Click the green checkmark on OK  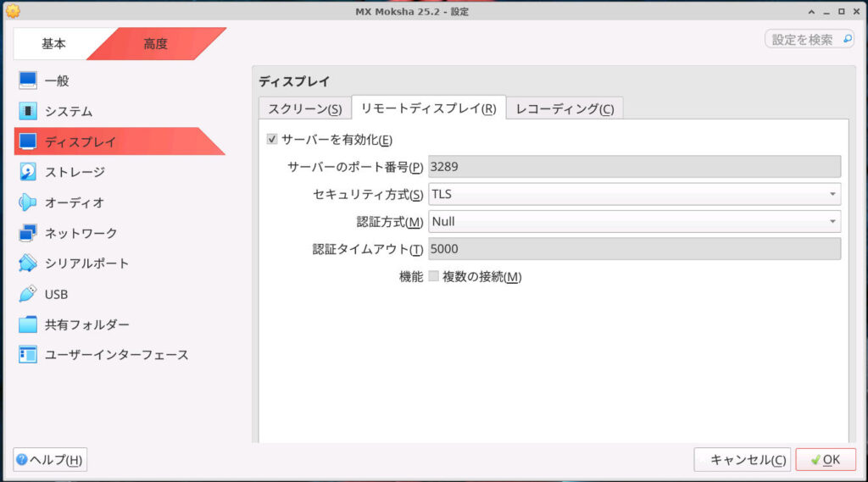pyautogui.click(x=815, y=460)
